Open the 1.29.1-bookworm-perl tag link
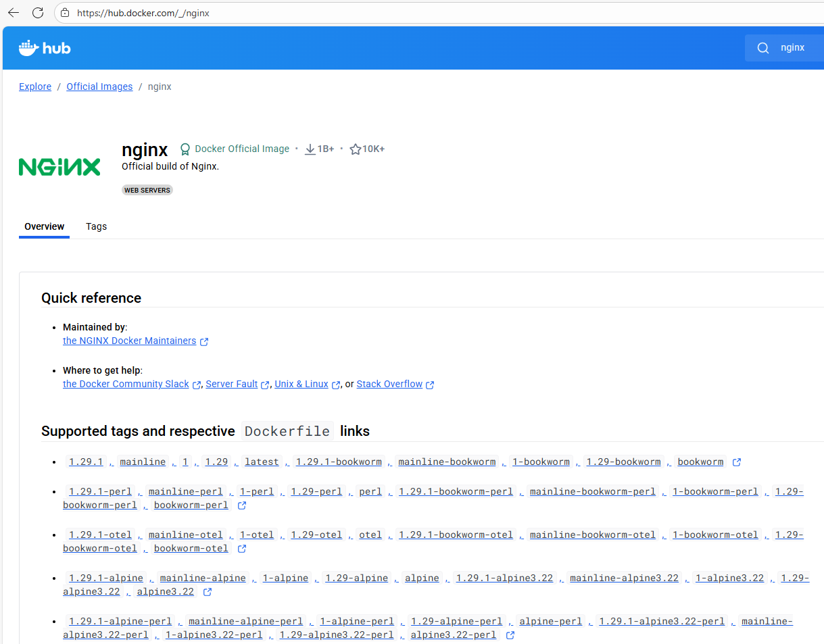This screenshot has width=824, height=644. [456, 491]
